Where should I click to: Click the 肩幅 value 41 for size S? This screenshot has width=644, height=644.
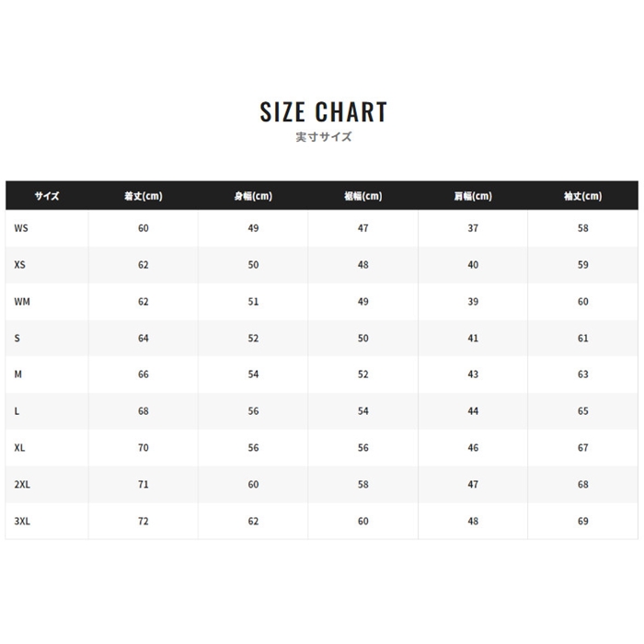pyautogui.click(x=473, y=339)
